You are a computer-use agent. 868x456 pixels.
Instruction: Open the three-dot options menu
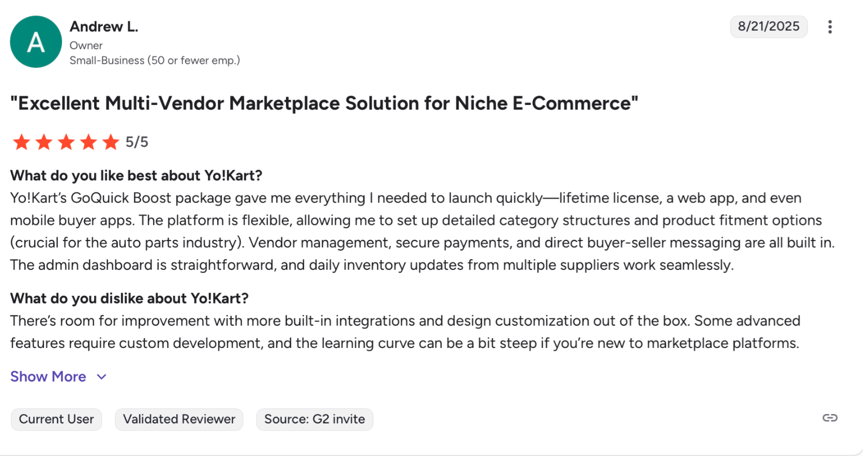(x=830, y=27)
